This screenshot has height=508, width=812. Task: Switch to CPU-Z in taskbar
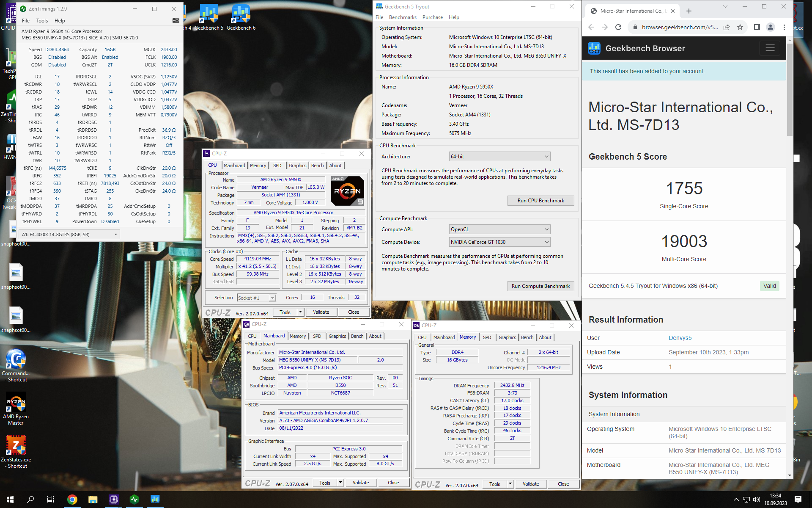[114, 500]
